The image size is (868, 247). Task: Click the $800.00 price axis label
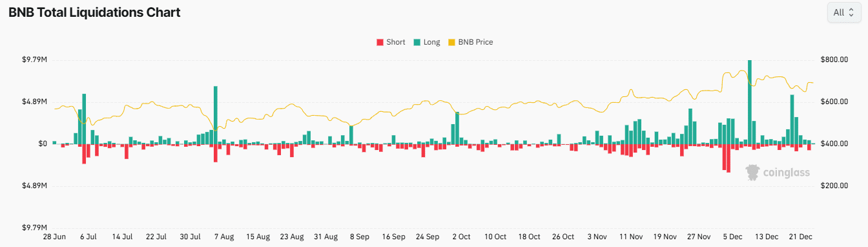click(834, 60)
